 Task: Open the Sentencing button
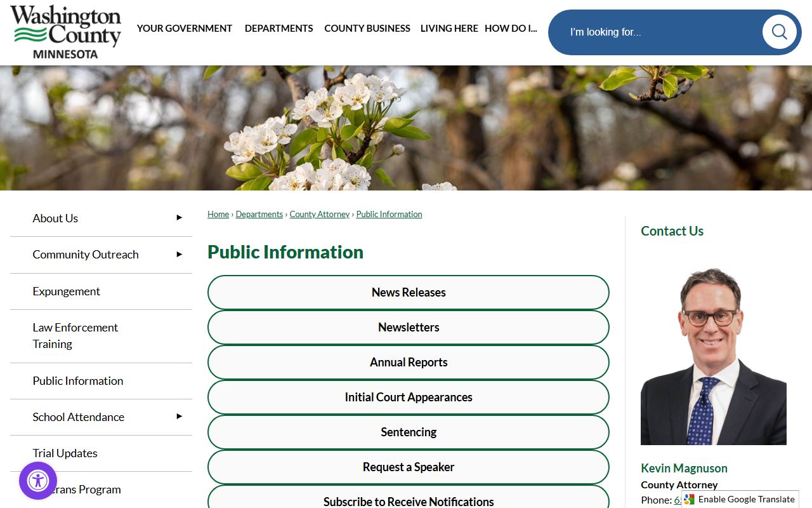pos(409,432)
